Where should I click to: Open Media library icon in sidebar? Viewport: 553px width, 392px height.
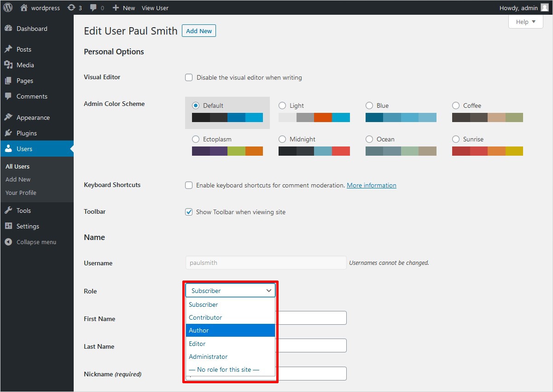tap(8, 65)
